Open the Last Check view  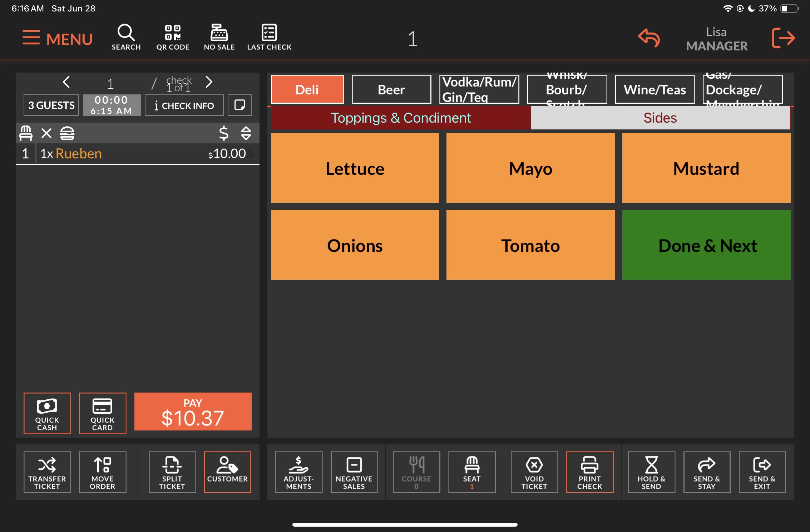(x=269, y=37)
